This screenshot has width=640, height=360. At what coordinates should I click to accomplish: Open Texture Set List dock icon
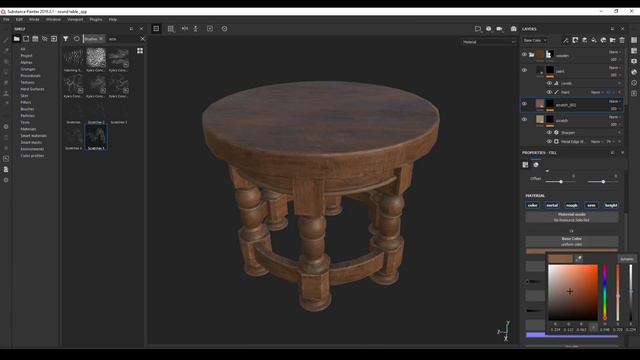click(x=634, y=40)
